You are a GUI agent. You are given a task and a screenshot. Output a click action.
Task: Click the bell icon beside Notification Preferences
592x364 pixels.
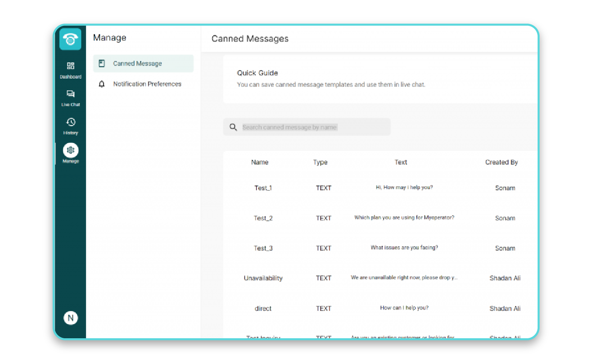[x=102, y=84]
